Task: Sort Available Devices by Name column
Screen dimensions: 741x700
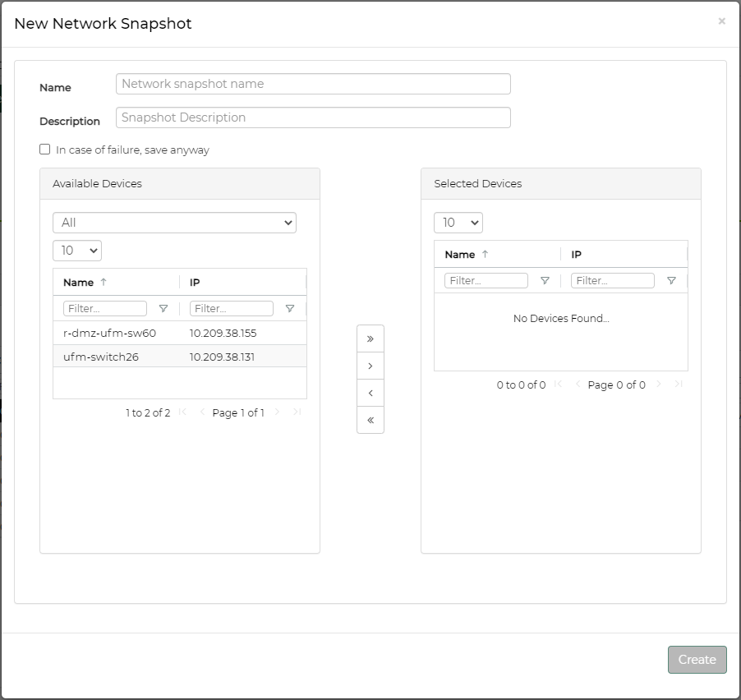Action: point(79,283)
